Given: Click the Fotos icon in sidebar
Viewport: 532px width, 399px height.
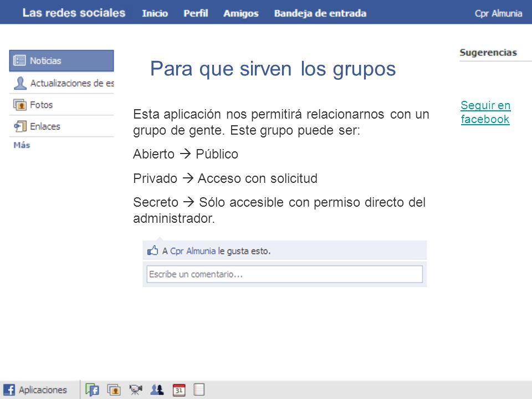Looking at the screenshot, I should 20,105.
